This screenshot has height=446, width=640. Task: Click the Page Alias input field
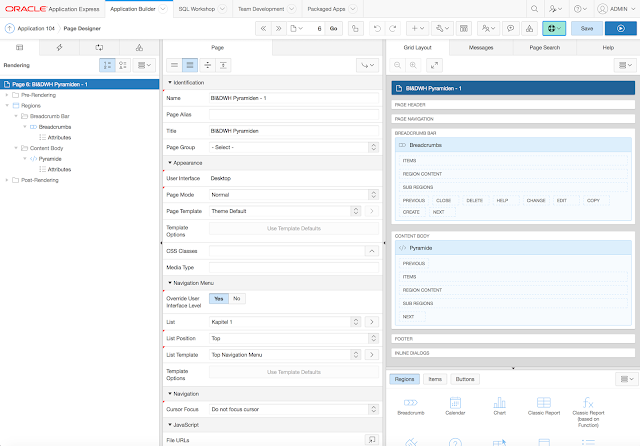[294, 115]
